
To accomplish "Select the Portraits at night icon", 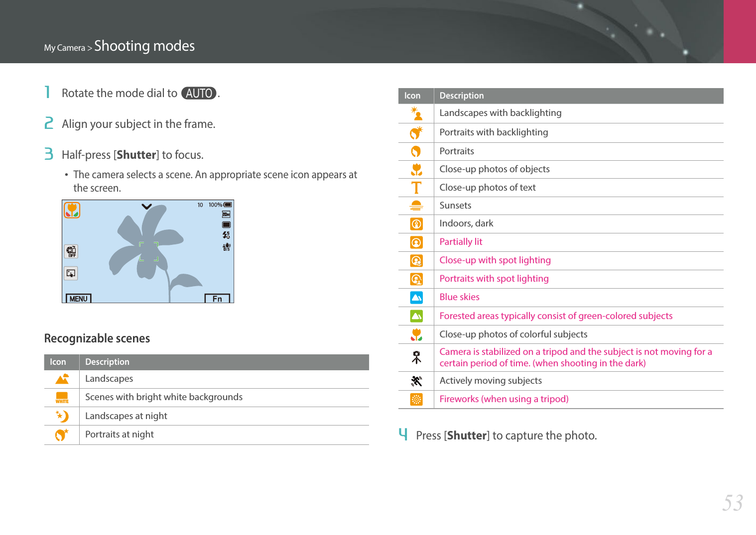I will point(62,435).
